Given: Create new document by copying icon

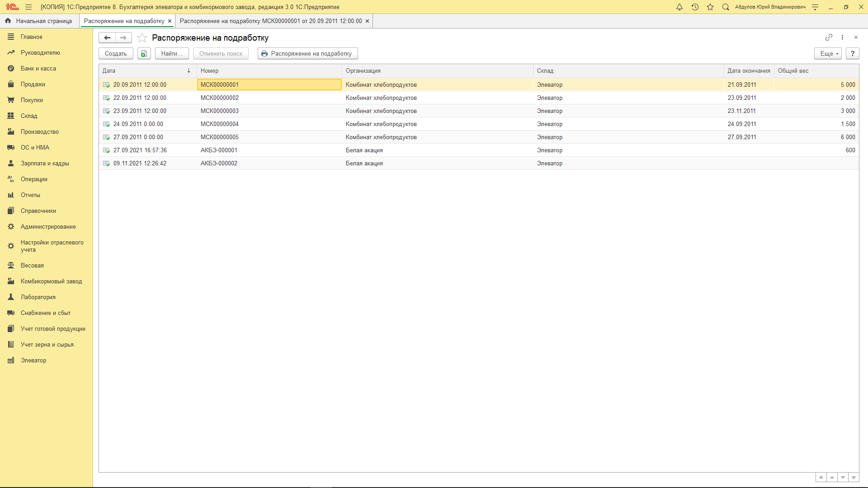Looking at the screenshot, I should pyautogui.click(x=144, y=54).
